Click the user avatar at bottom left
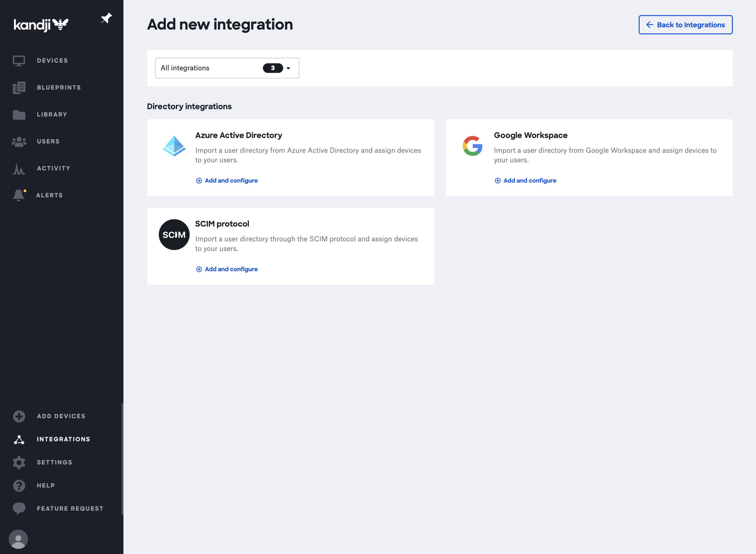 pos(19,539)
